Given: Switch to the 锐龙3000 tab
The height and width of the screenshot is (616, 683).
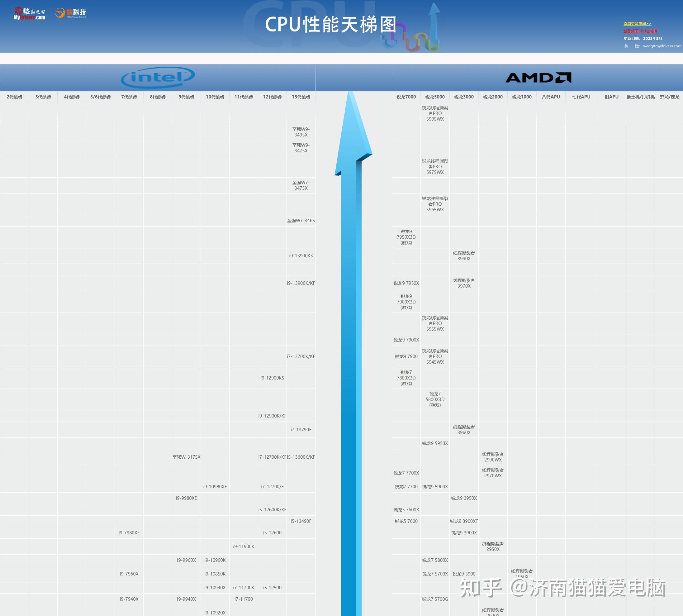Looking at the screenshot, I should pos(464,97).
